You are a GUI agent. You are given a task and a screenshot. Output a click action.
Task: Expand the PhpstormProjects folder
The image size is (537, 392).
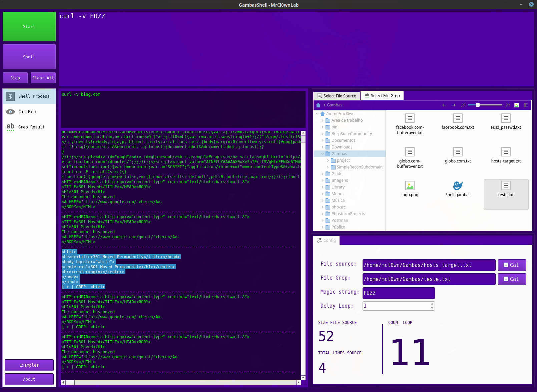323,214
